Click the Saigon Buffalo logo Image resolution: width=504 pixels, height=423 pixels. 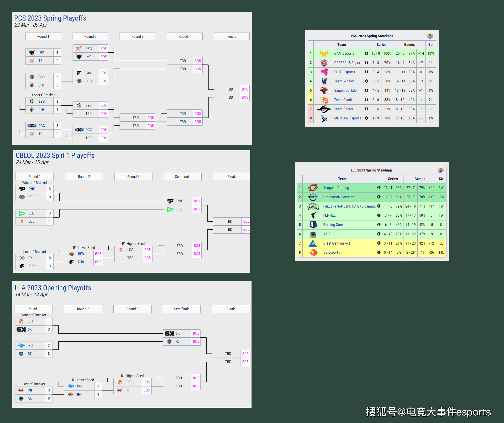[x=324, y=91]
